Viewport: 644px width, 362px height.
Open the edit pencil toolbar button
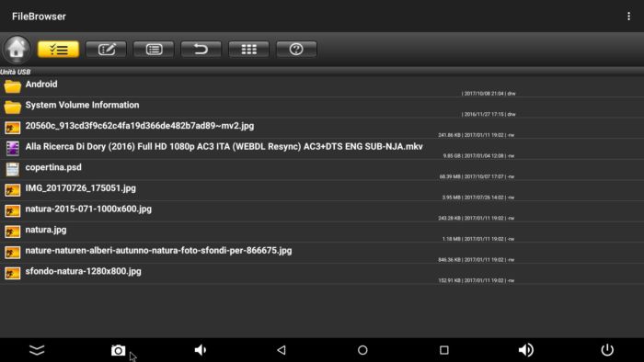coord(106,50)
